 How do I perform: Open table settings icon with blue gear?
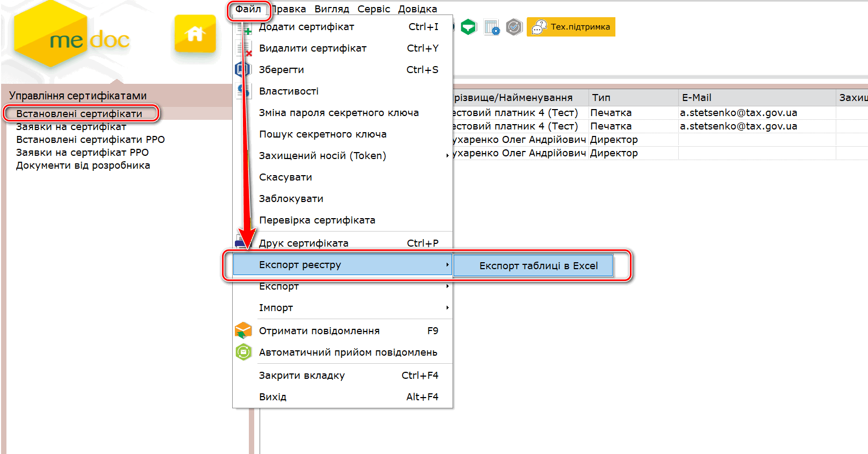click(x=491, y=27)
